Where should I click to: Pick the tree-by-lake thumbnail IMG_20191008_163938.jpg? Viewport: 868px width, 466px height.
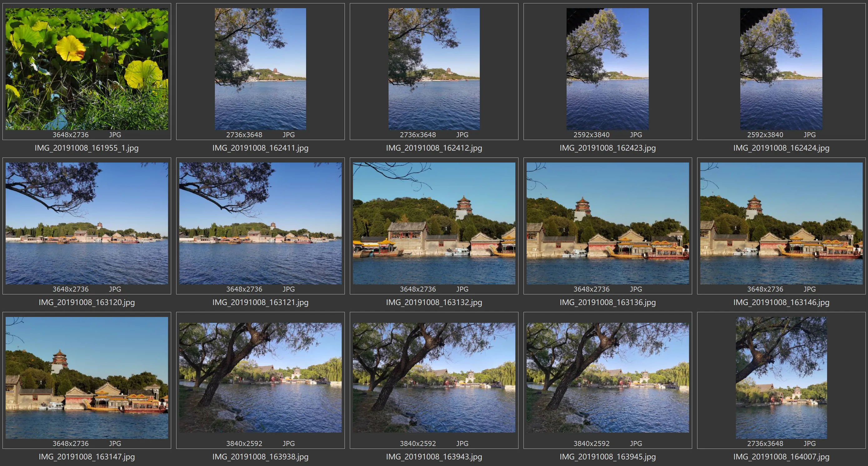260,378
